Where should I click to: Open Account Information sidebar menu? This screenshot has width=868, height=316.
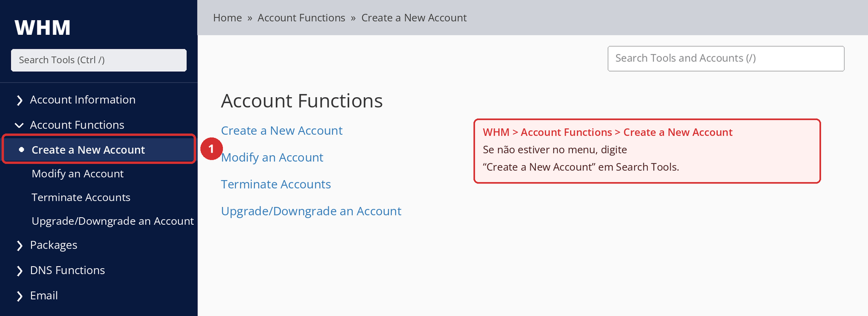point(82,100)
